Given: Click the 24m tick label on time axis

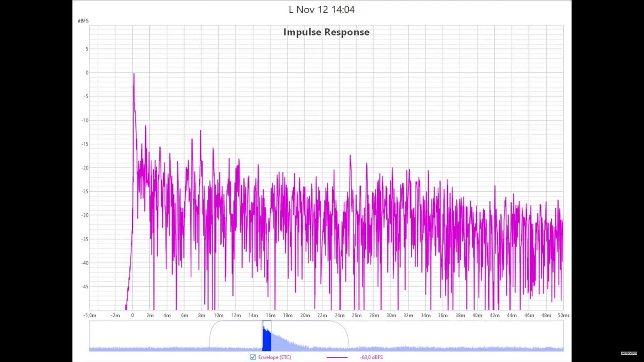Looking at the screenshot, I should click(339, 315).
